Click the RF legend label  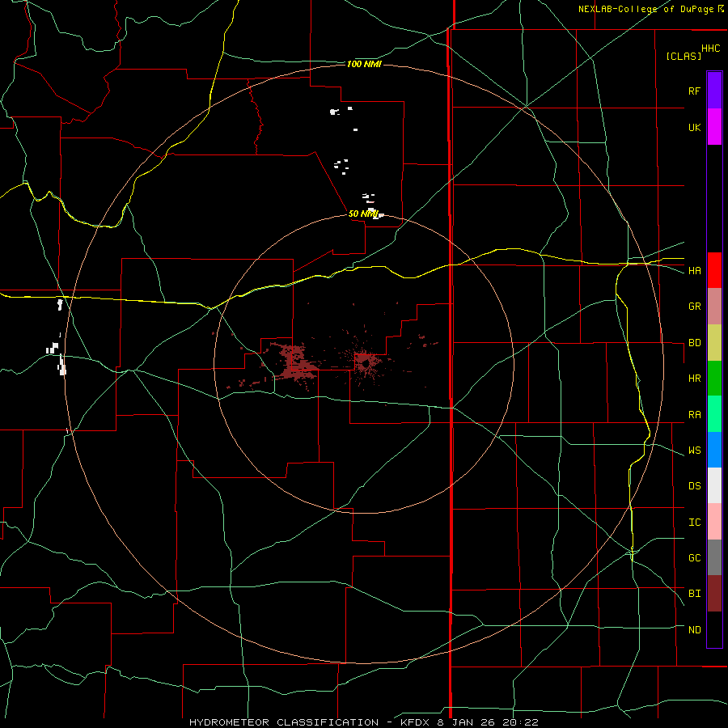pos(694,91)
